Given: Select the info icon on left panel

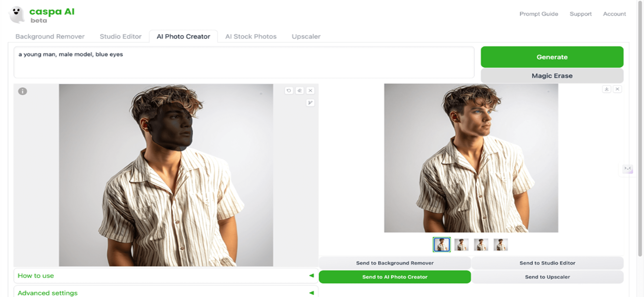Looking at the screenshot, I should pos(23,91).
